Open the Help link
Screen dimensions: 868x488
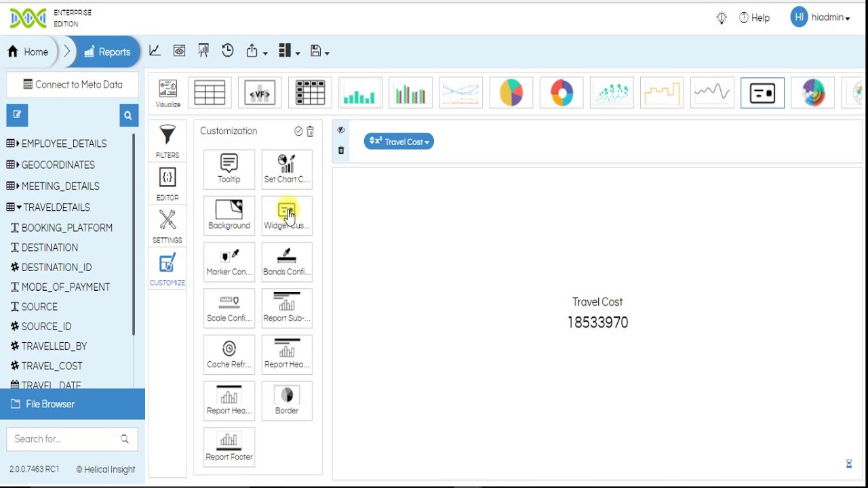tap(754, 18)
